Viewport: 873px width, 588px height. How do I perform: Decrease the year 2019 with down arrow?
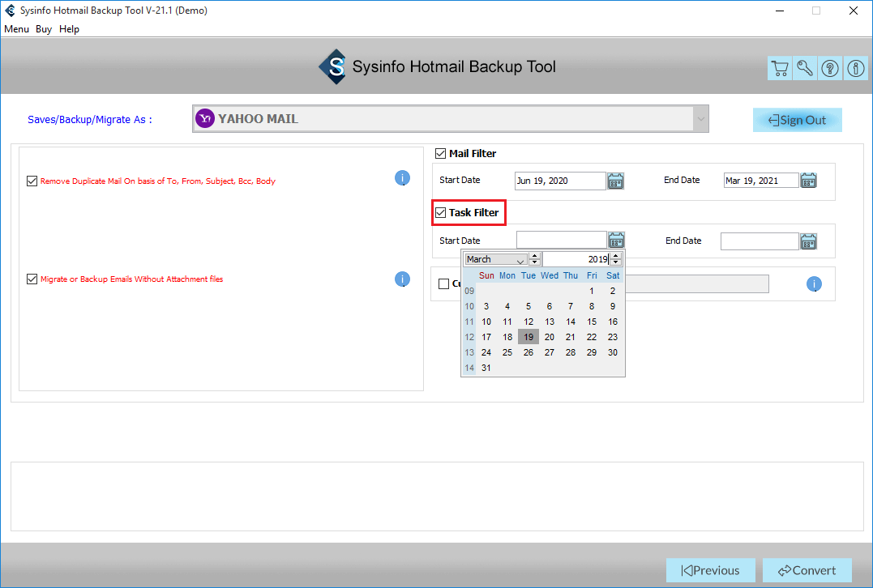click(616, 262)
